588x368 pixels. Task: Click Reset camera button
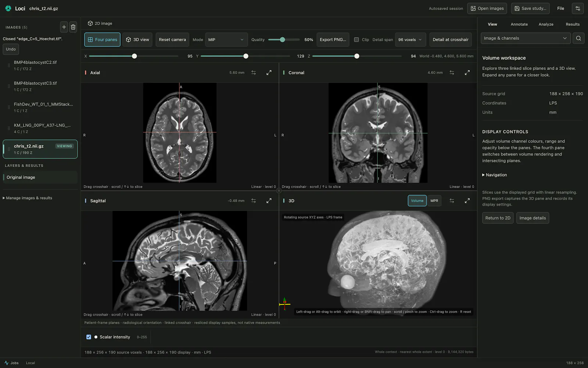(x=172, y=39)
